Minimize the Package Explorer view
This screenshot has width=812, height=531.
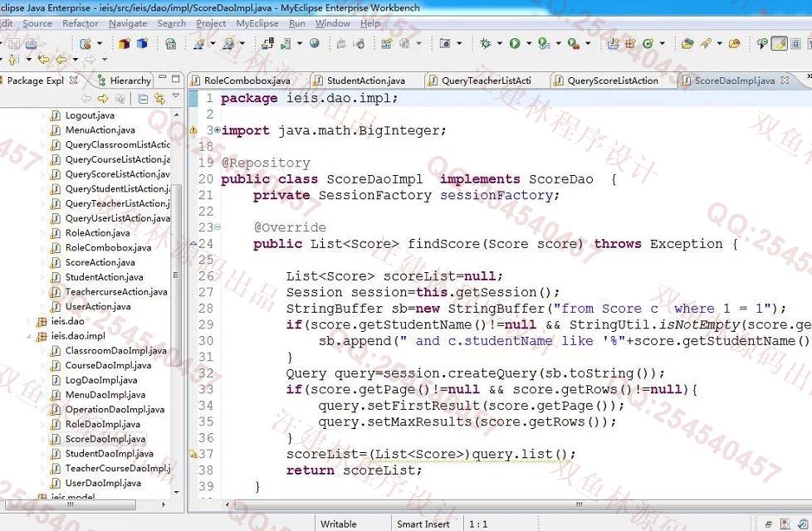click(x=162, y=78)
